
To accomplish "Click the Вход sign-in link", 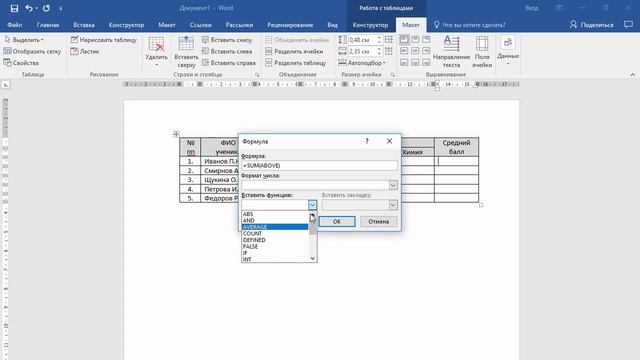I will (531, 8).
